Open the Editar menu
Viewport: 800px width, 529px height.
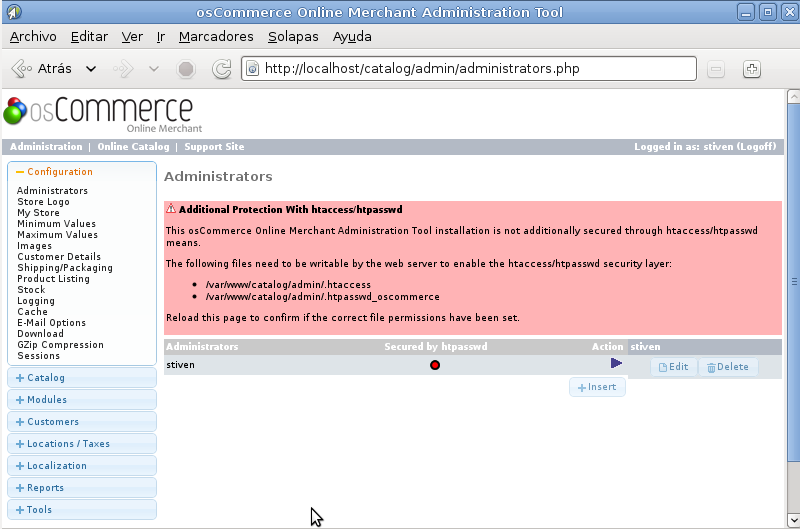(x=89, y=37)
